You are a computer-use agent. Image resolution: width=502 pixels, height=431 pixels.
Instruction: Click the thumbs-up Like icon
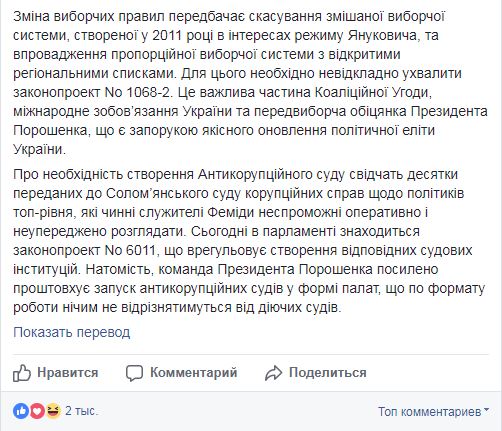click(x=22, y=373)
